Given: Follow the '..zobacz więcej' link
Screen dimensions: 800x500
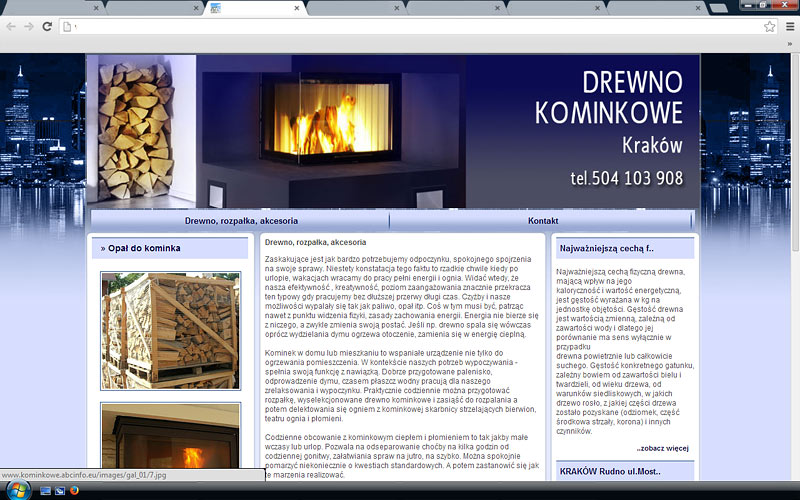Looking at the screenshot, I should tap(662, 448).
